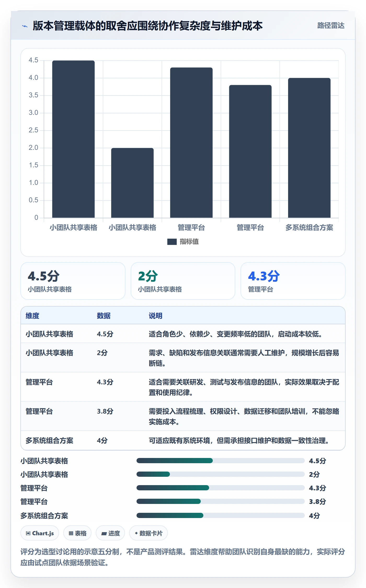Click the 维度 column header
Viewport: 366px width, 588px height.
[x=32, y=316]
